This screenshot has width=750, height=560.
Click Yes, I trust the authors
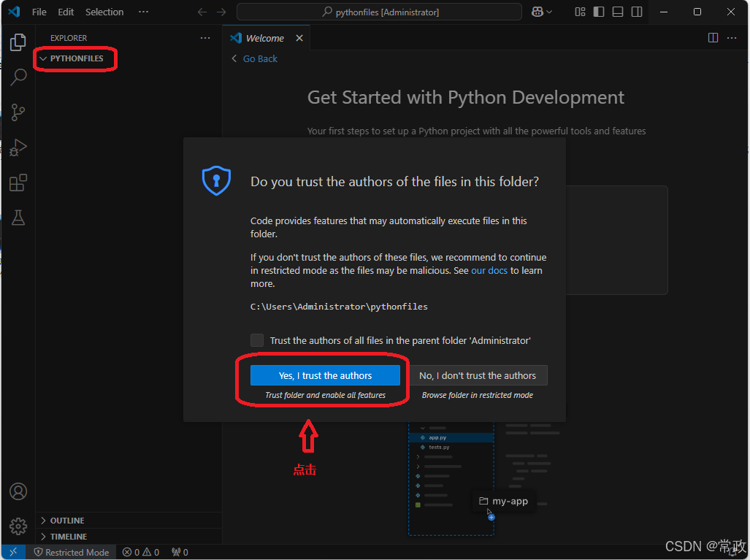pyautogui.click(x=325, y=375)
